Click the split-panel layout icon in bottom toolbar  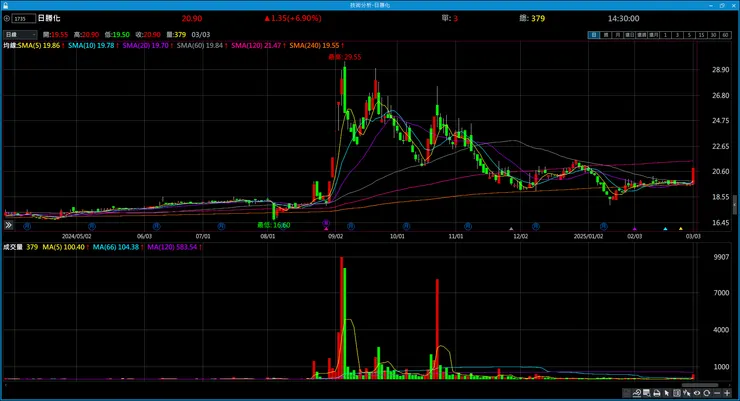tap(676, 393)
